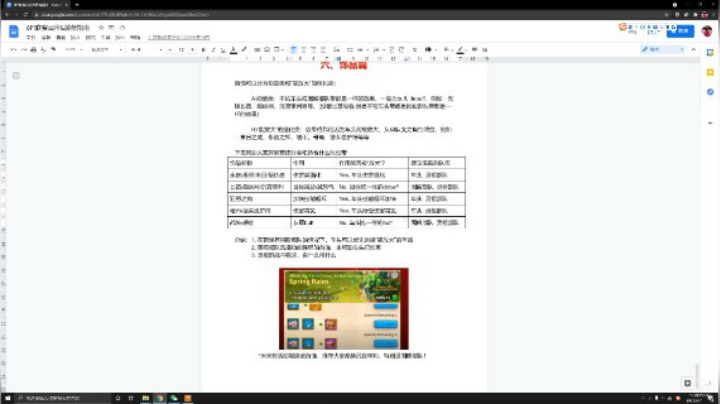Decrease font size with minus button
Viewport: 720px width, 404px height.
[170, 50]
